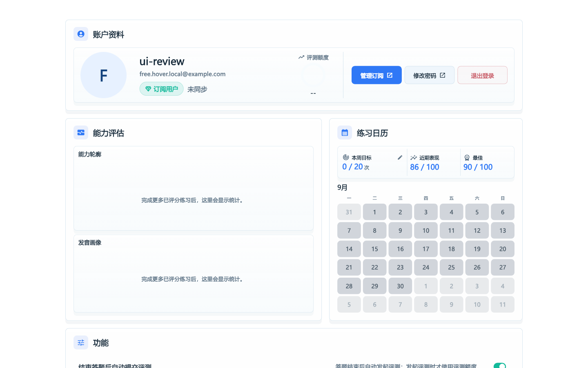588x368 pixels.
Task: Select September 23 in calendar
Action: click(x=400, y=267)
